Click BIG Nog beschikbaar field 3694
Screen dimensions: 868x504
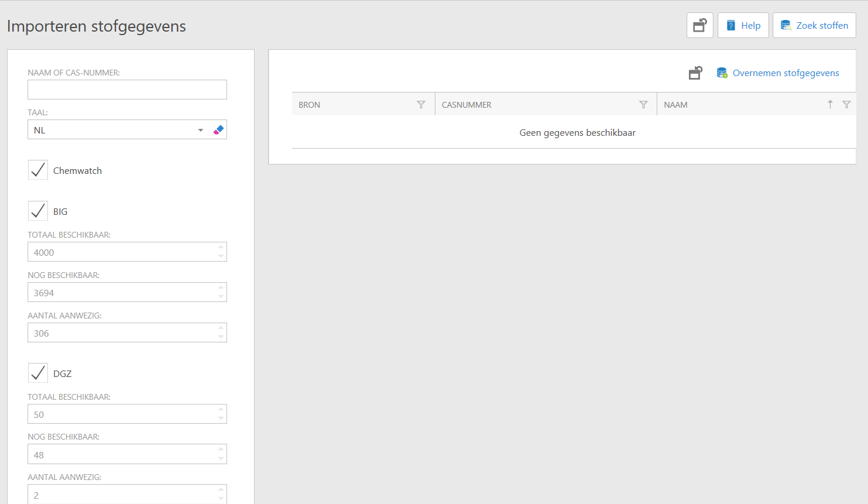127,293
